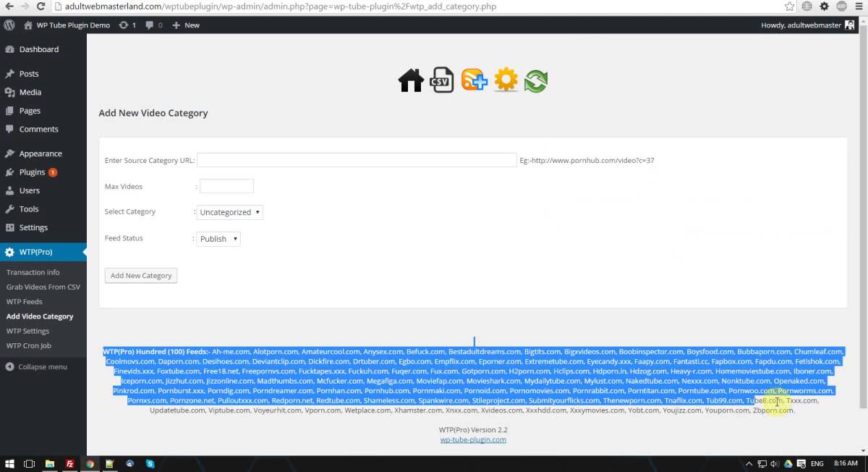
Task: Open the home icon in WTP toolbar
Action: click(411, 80)
